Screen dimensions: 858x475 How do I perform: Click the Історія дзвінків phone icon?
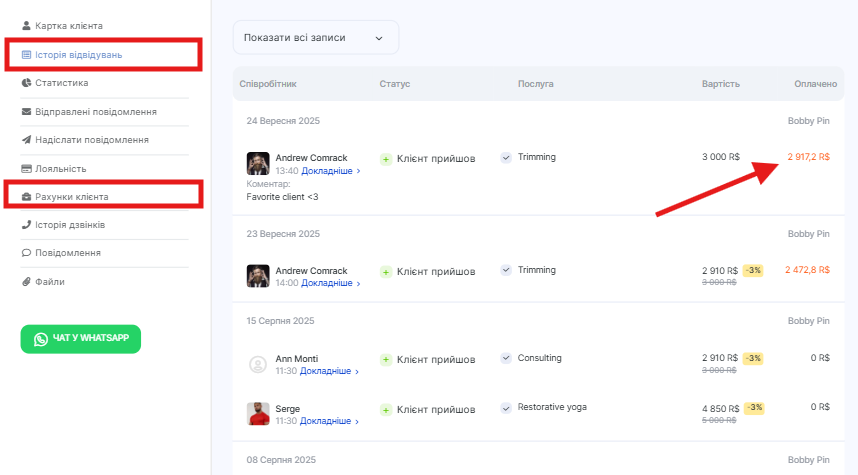click(26, 225)
